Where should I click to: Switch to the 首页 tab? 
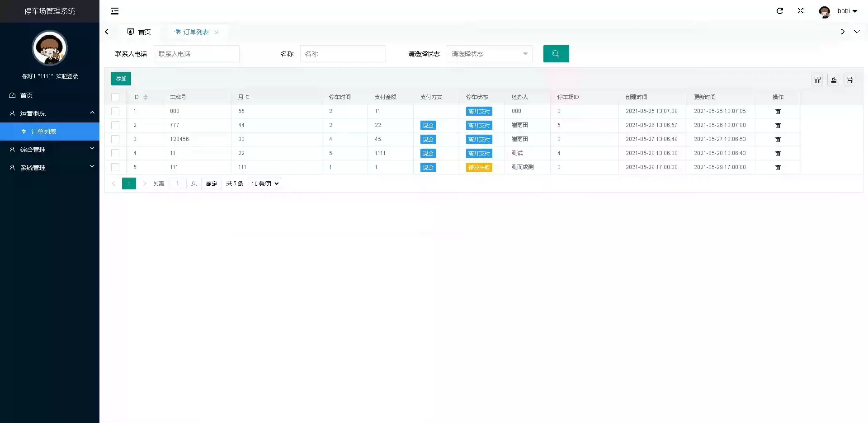click(x=139, y=32)
